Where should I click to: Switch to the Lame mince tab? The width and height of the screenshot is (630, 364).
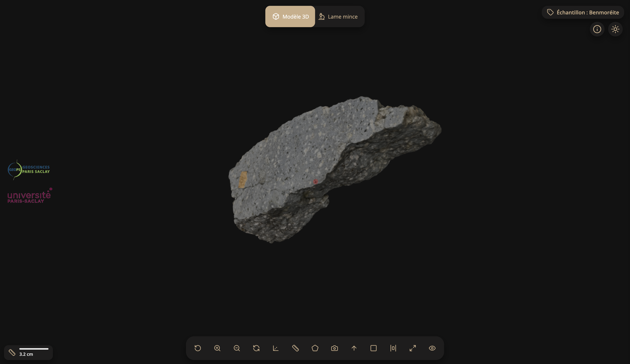338,17
